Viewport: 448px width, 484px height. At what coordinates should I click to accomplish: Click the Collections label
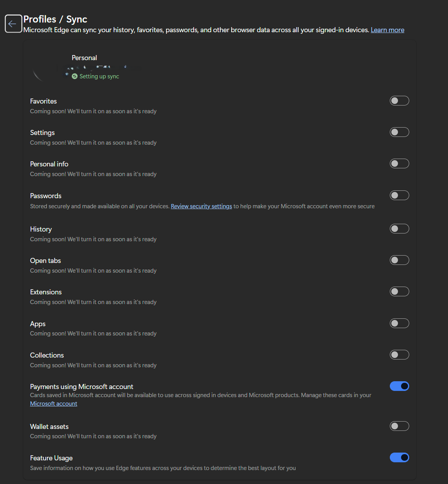point(47,355)
